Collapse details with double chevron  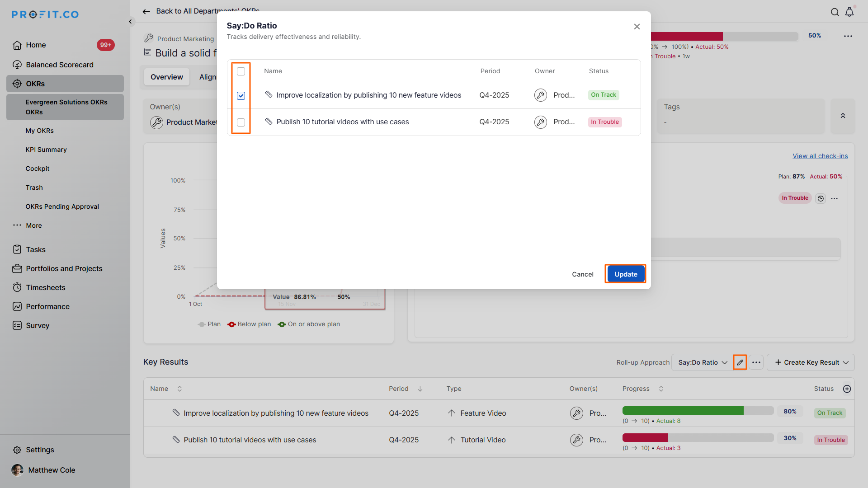(843, 116)
